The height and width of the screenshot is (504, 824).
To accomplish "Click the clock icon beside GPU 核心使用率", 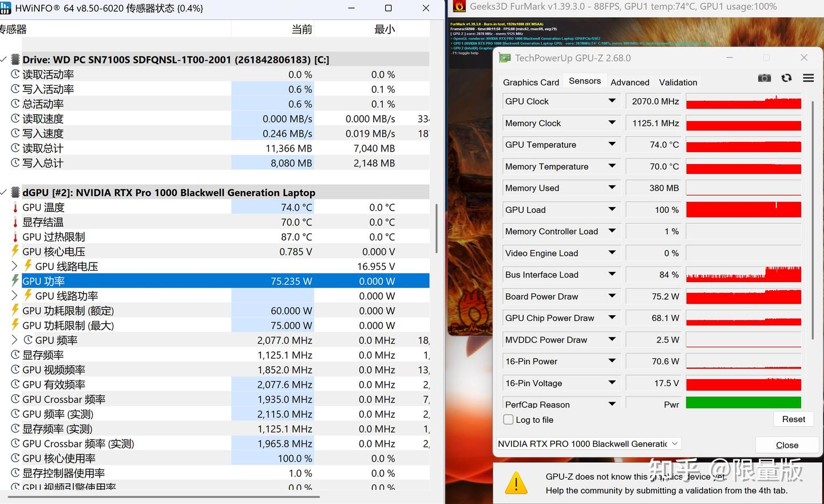I will coord(15,458).
